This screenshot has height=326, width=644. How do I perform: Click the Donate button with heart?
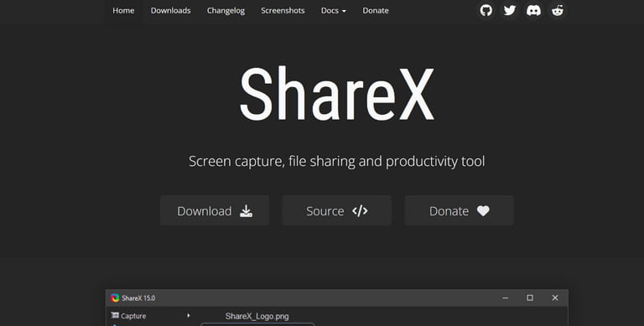tap(460, 210)
